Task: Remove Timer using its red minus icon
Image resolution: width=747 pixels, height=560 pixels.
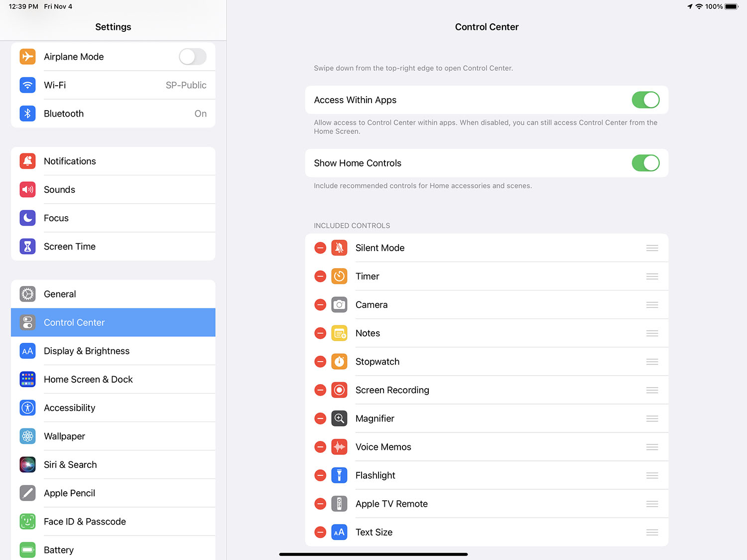Action: pyautogui.click(x=320, y=277)
